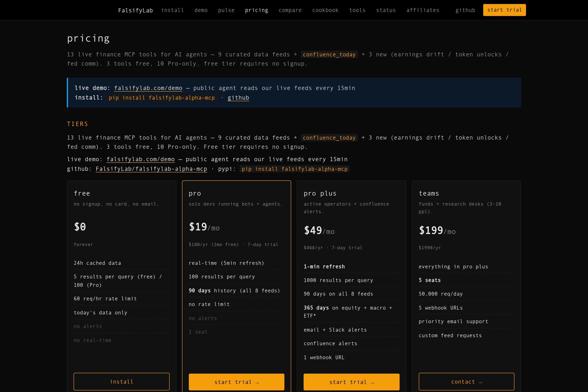The image size is (588, 392).
Task: Click '90 days history (all 8 feeds)' row
Action: (x=236, y=290)
